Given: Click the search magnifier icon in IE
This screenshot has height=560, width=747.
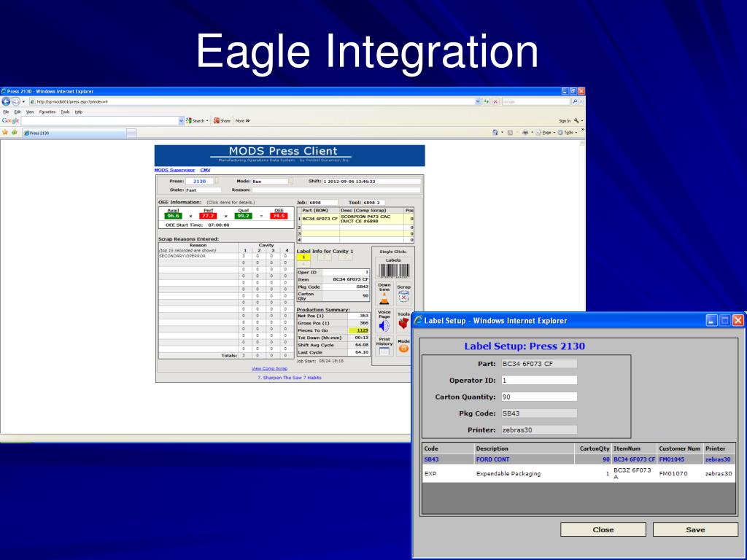Looking at the screenshot, I should tap(575, 101).
